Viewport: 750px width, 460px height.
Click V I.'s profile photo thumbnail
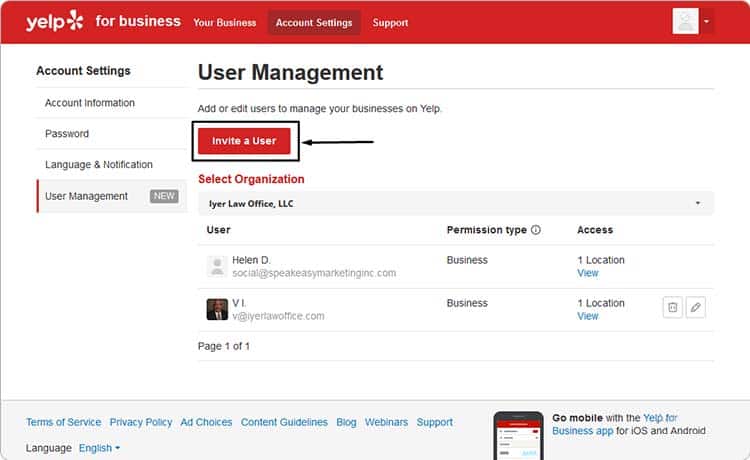coord(217,309)
